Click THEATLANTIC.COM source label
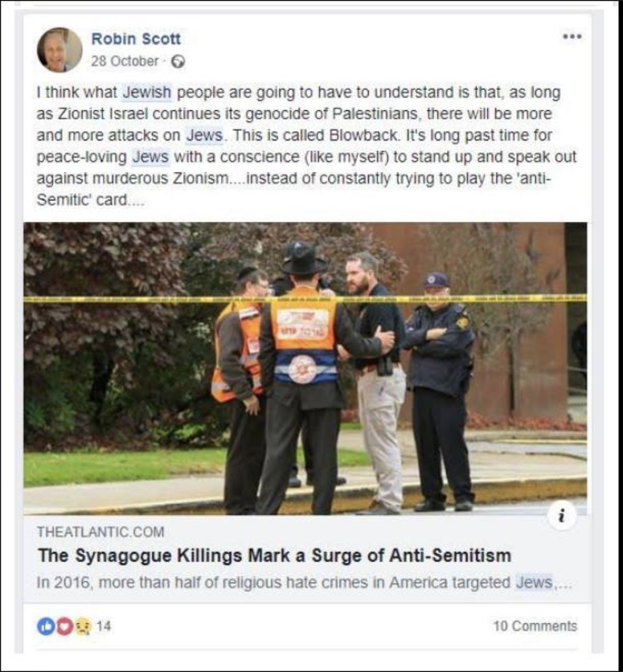 100,532
